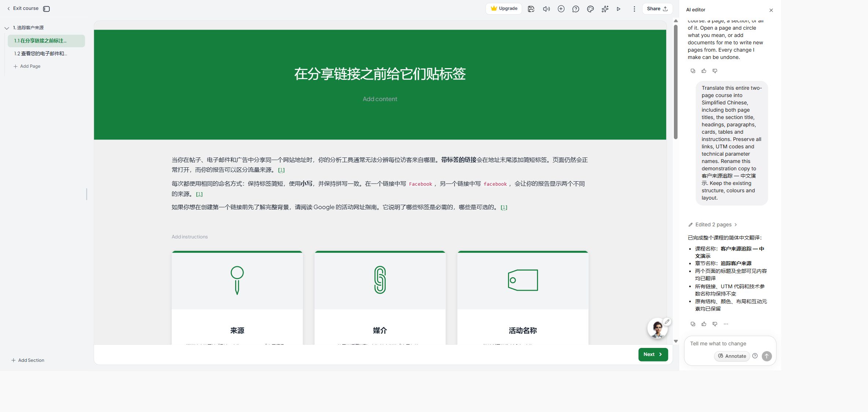Click citation [1] after 的来源
This screenshot has width=868, height=412.
[199, 194]
